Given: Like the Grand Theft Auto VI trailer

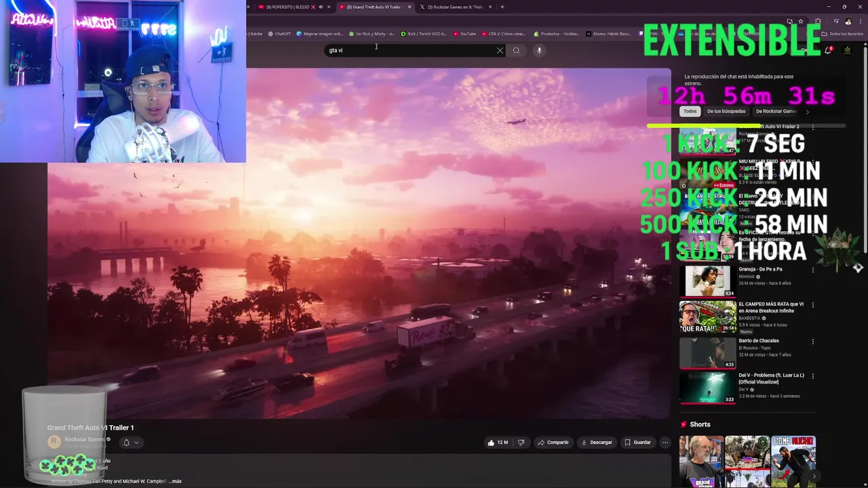Looking at the screenshot, I should [497, 443].
